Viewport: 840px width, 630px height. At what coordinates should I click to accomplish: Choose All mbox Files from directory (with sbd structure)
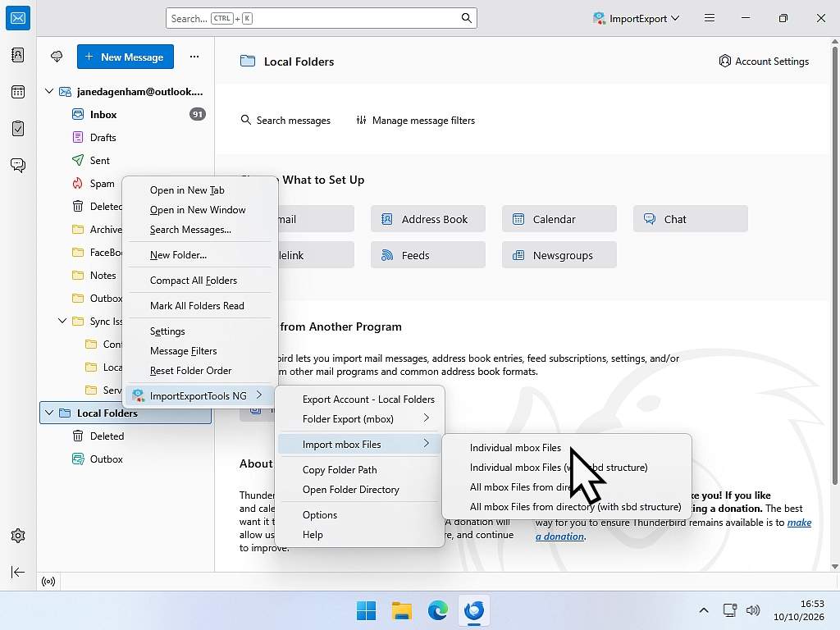pyautogui.click(x=575, y=507)
